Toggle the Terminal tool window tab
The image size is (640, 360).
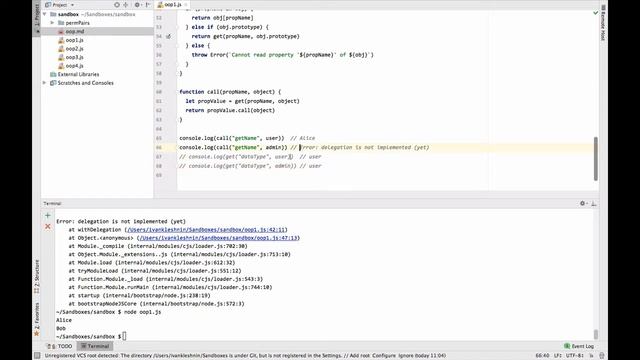click(x=95, y=346)
